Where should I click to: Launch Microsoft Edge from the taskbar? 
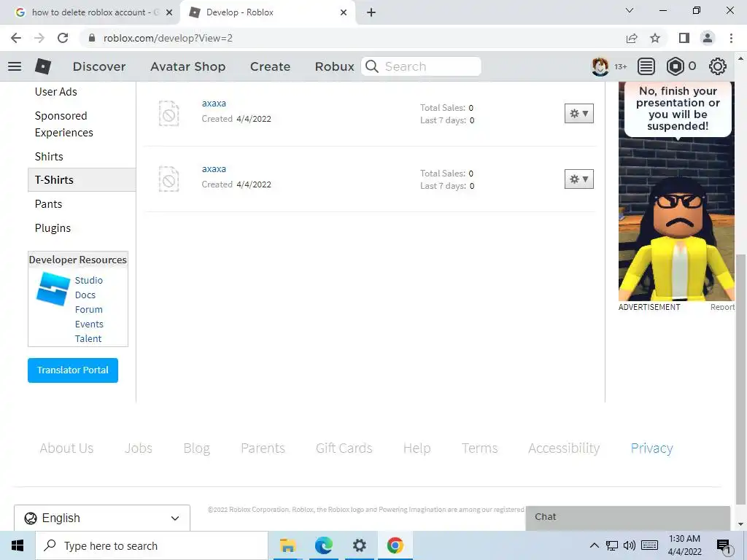coord(323,545)
